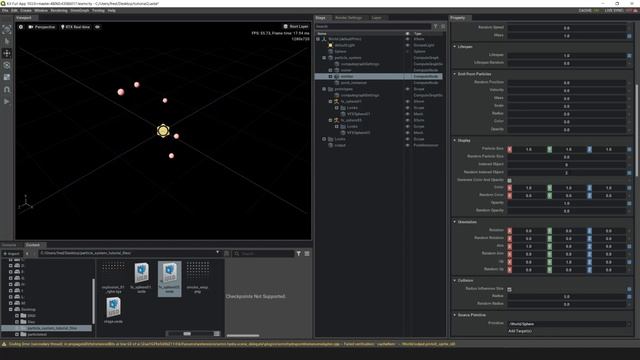Select the fx_sphere01 xform icon
This screenshot has height=360, width=640.
(x=336, y=102)
